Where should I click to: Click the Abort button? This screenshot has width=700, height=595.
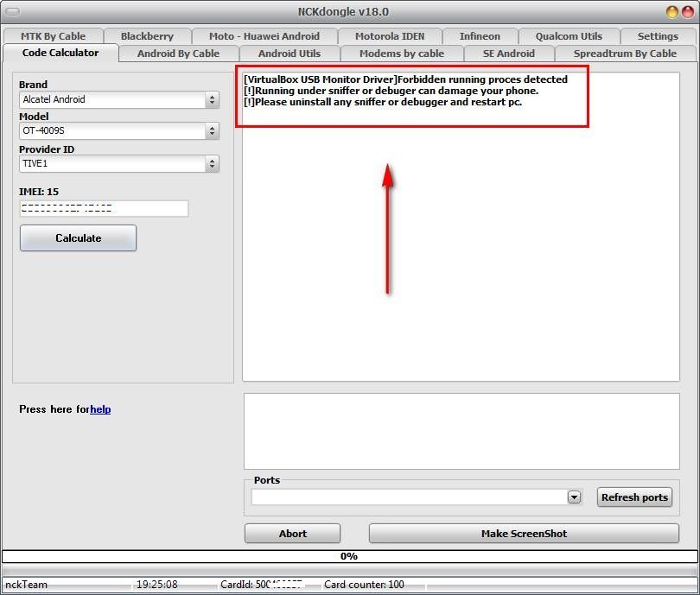tap(292, 534)
